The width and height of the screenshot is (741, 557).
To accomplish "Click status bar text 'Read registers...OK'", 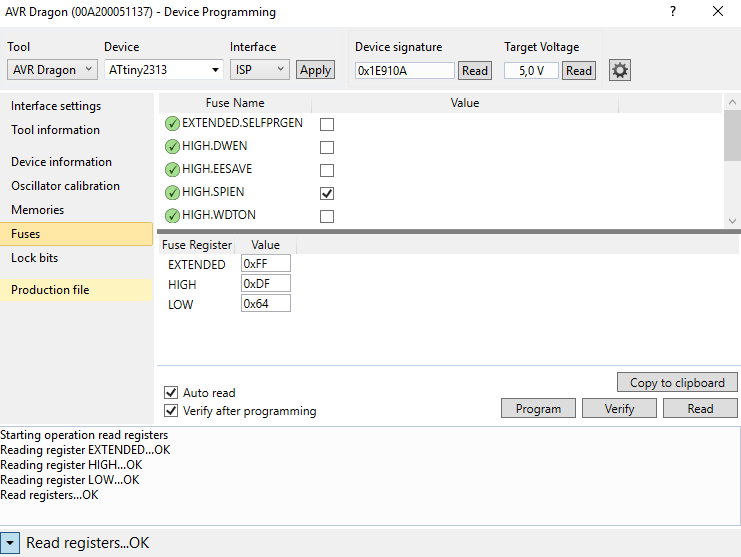I will click(x=87, y=543).
